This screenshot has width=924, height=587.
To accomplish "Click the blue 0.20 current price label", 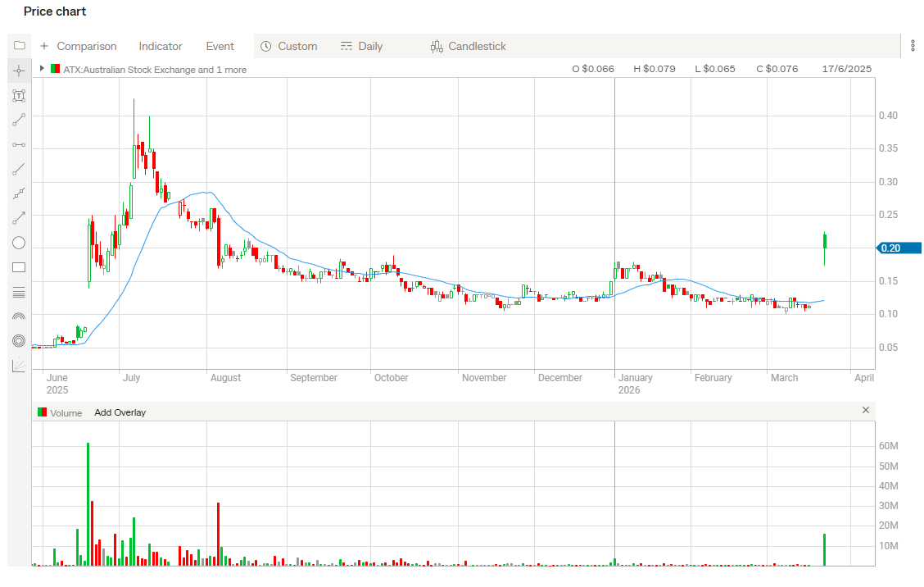I will (x=899, y=248).
